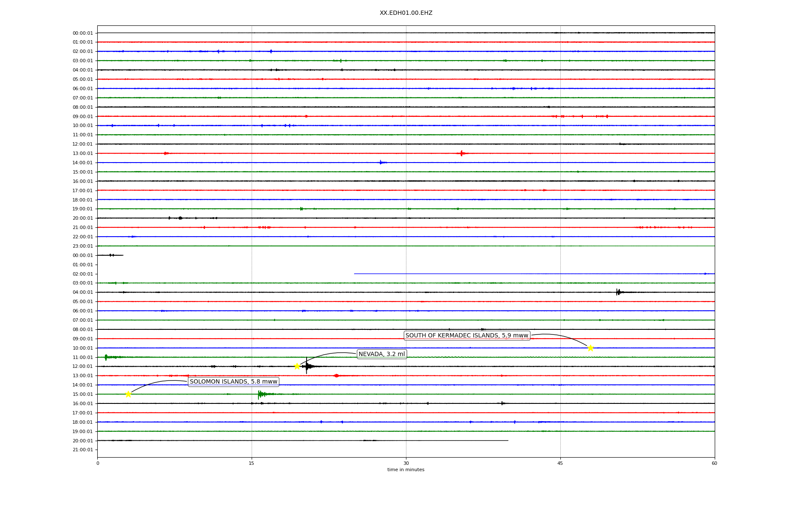This screenshot has height=508, width=812.
Task: Click the 23:00:01 trace time label
Action: [82, 246]
